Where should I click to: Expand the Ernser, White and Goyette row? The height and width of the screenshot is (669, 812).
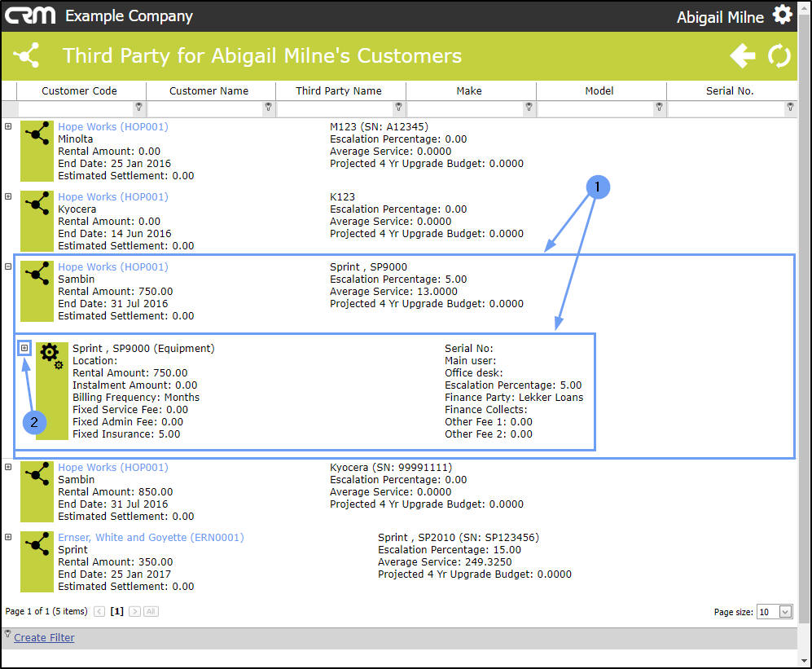click(8, 537)
